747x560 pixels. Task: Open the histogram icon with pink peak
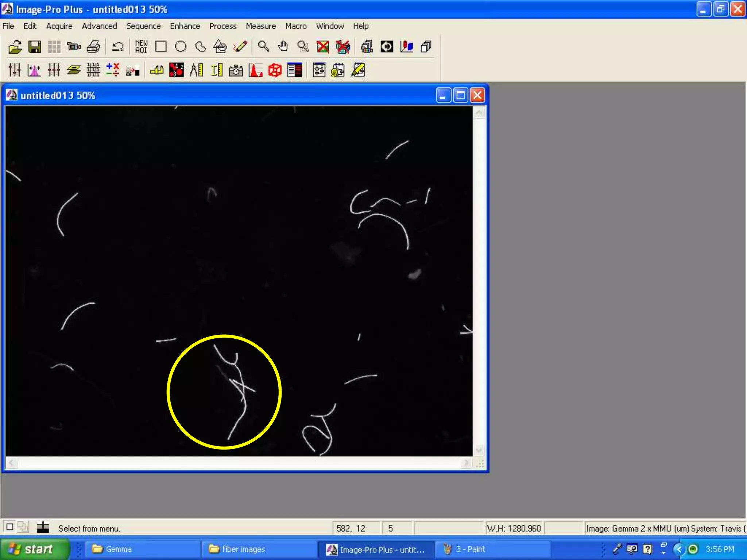[34, 70]
